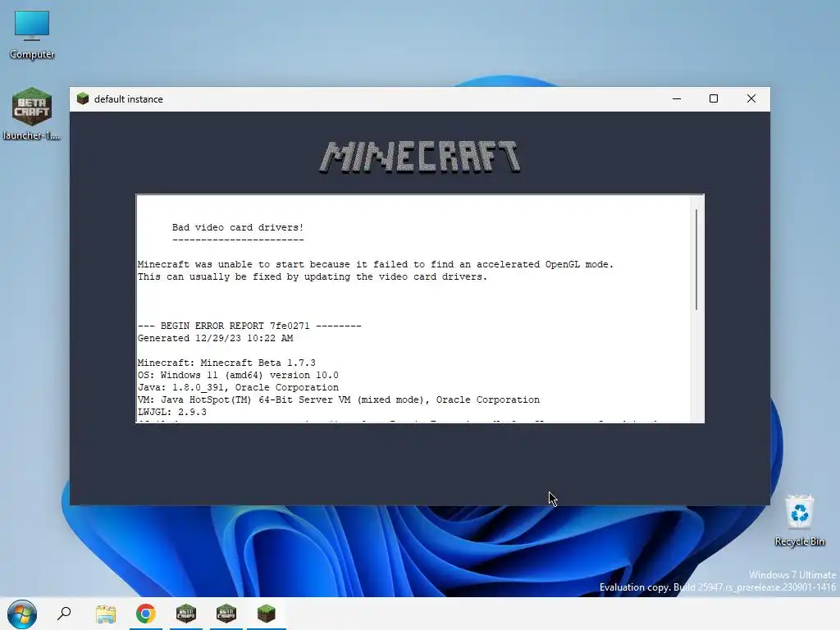The height and width of the screenshot is (630, 840).
Task: Click "Minecraft: Minecraft Beta 1.7.3" line
Action: [x=226, y=363]
